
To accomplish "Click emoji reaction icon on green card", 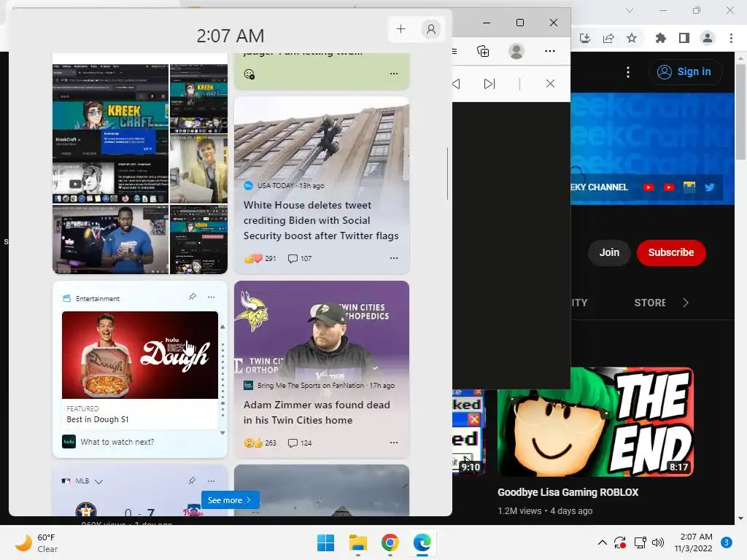I will 249,74.
